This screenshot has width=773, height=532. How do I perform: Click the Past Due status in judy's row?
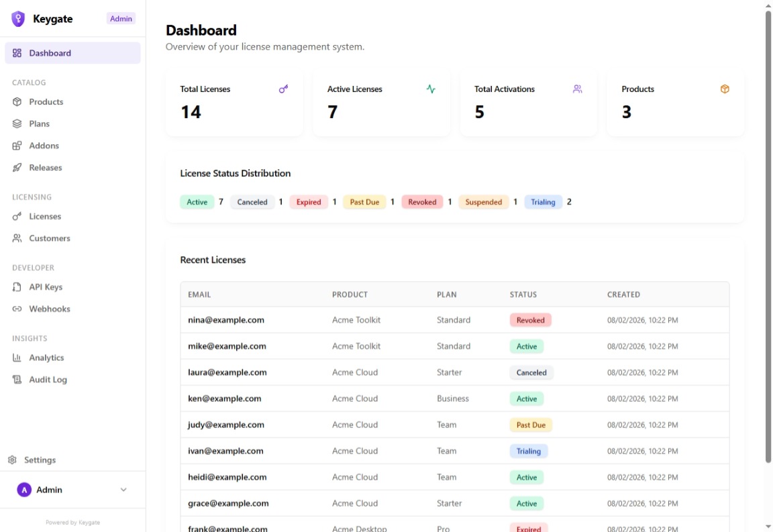pos(531,425)
